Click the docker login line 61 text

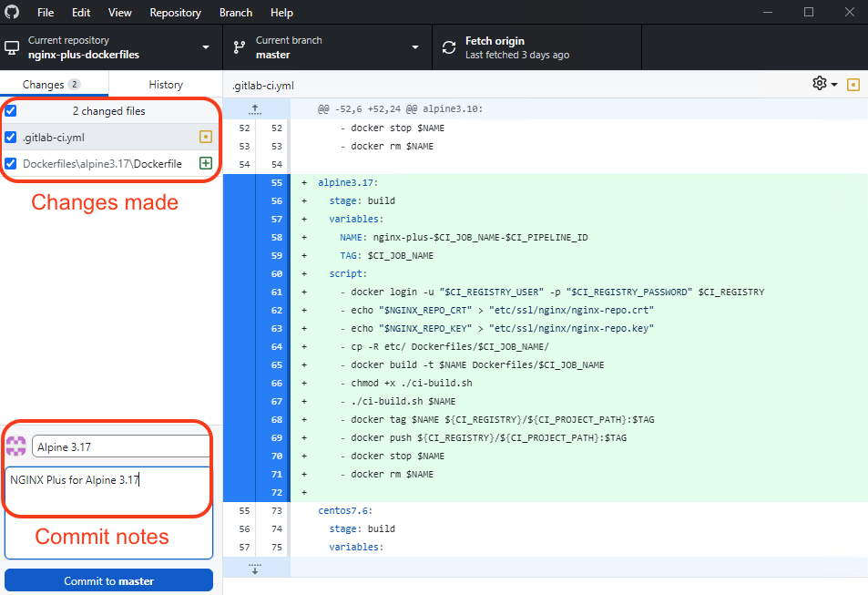(557, 292)
